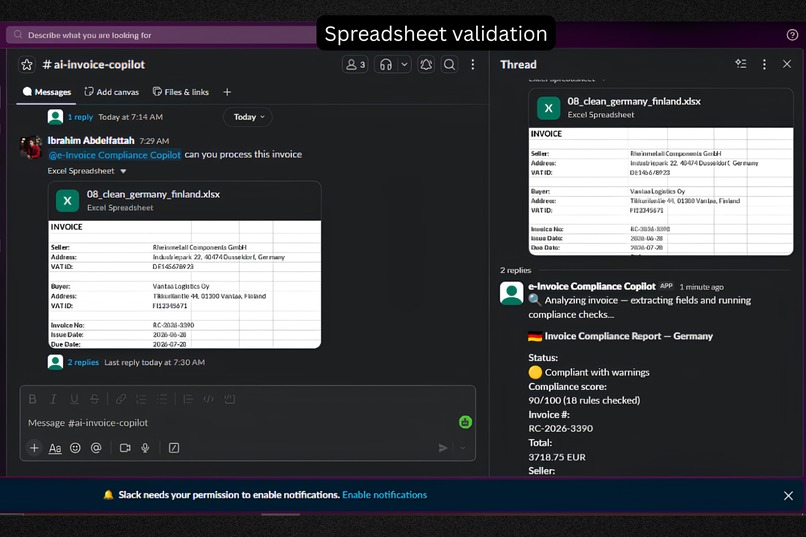Toggle ordered list formatting
The image size is (806, 537).
tap(141, 399)
